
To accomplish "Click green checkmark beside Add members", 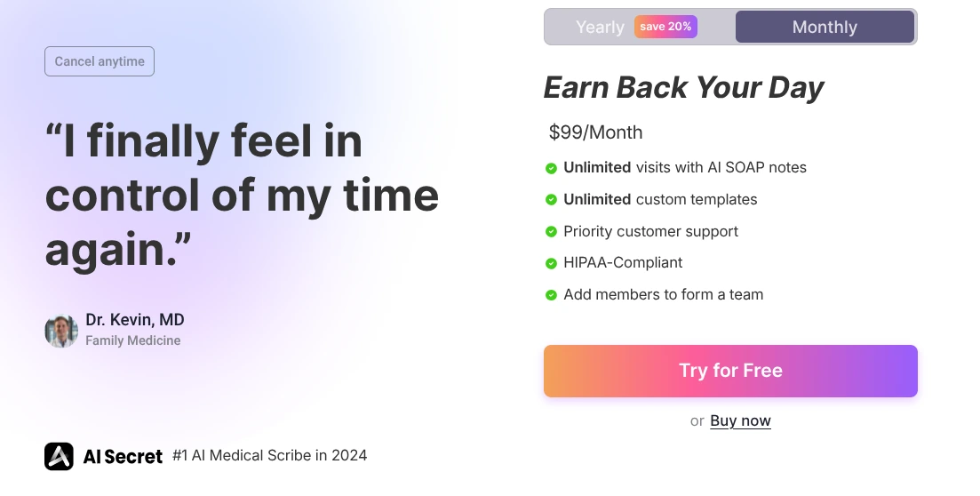I will pyautogui.click(x=551, y=295).
